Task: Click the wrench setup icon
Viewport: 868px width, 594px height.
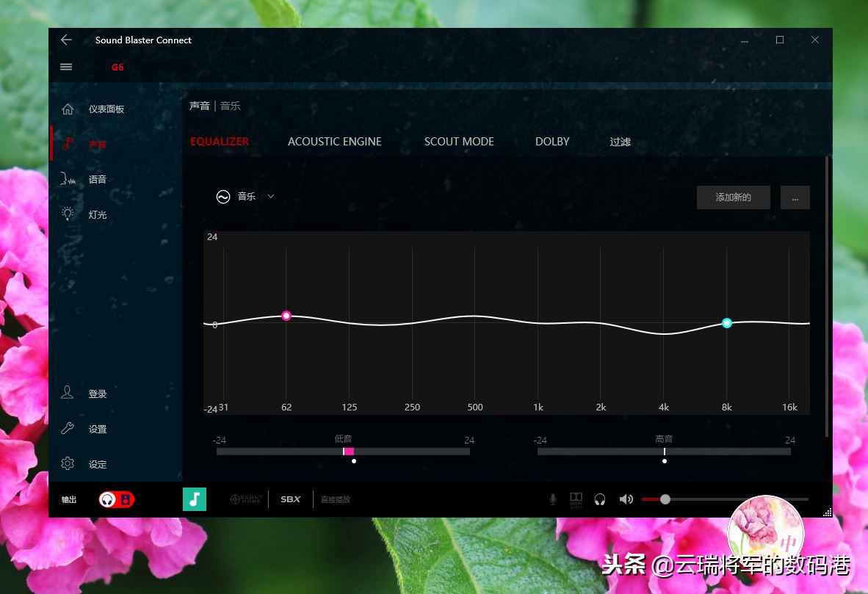Action: [68, 429]
